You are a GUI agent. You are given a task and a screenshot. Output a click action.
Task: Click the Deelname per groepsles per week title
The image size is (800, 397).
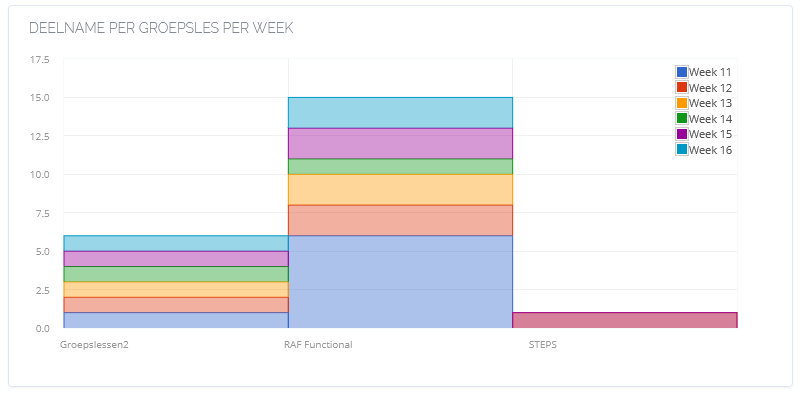click(161, 28)
